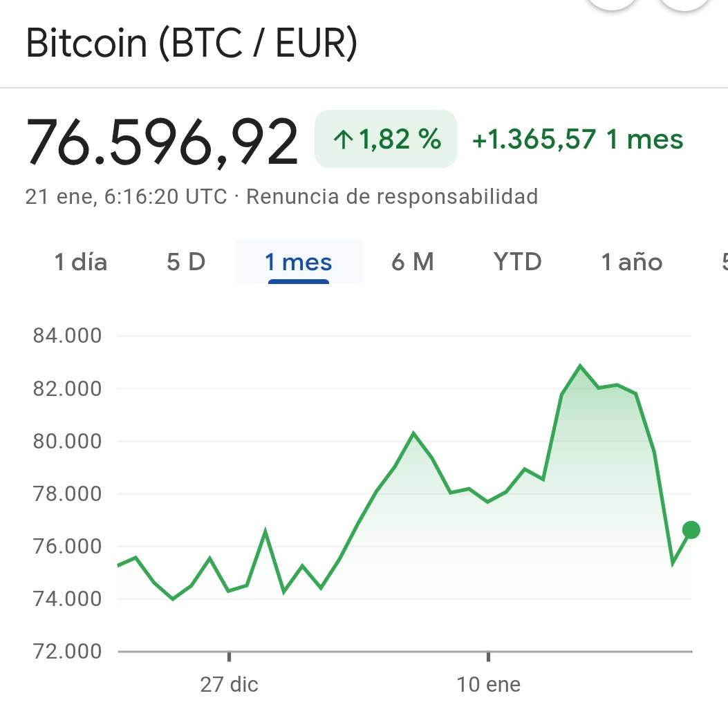
Task: Click the green up-arrow in the percentage badge
Action: (x=343, y=140)
